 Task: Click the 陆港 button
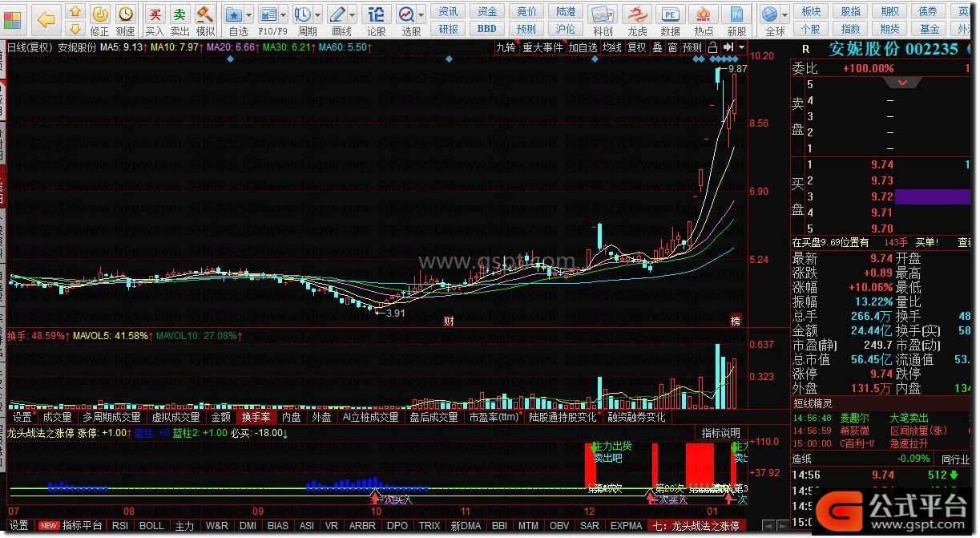[x=566, y=11]
